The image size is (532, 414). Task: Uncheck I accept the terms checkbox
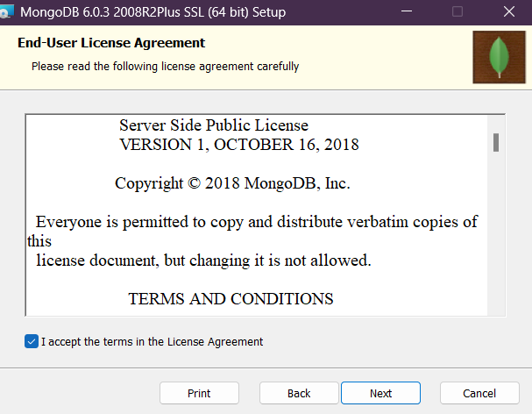click(x=32, y=341)
